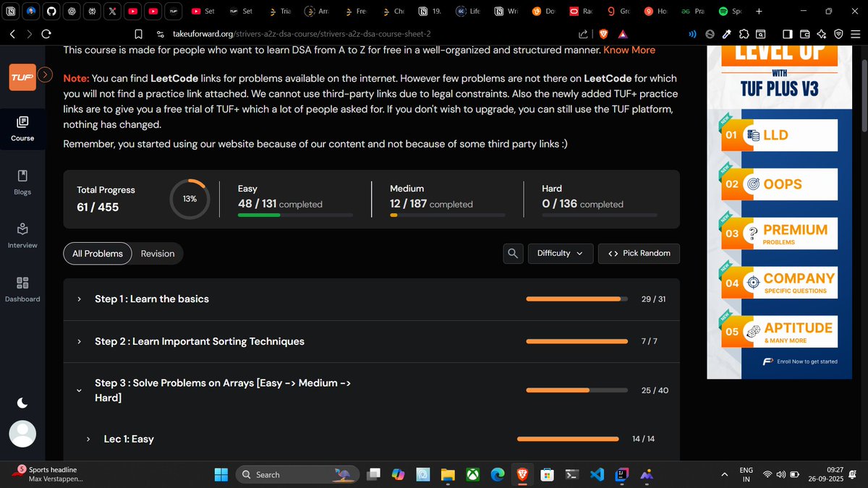The image size is (868, 488).
Task: Click the '29 / 31' Step 1 count
Action: click(653, 299)
